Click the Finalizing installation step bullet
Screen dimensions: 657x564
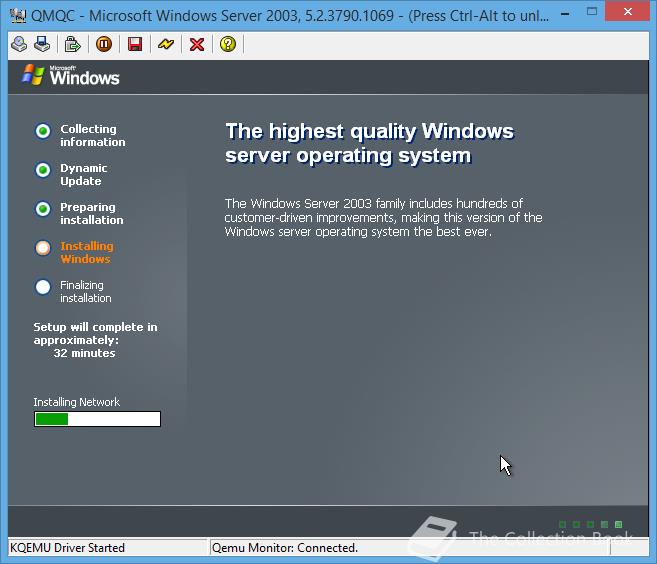(x=43, y=287)
